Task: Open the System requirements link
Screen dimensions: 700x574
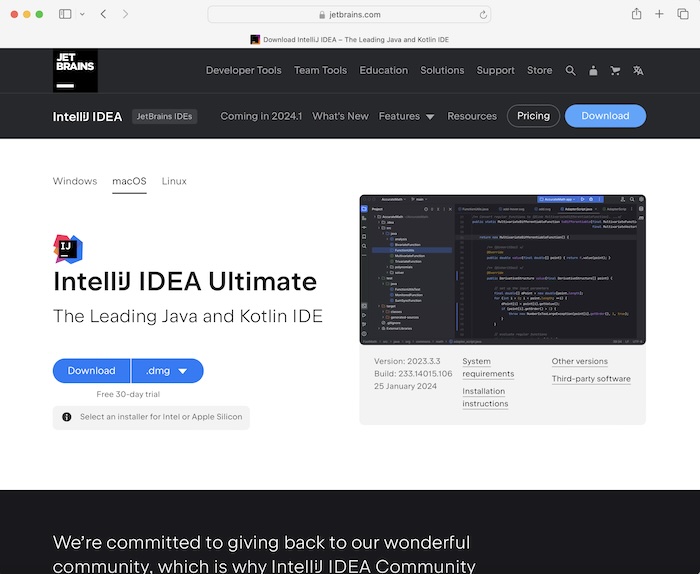Action: click(488, 368)
